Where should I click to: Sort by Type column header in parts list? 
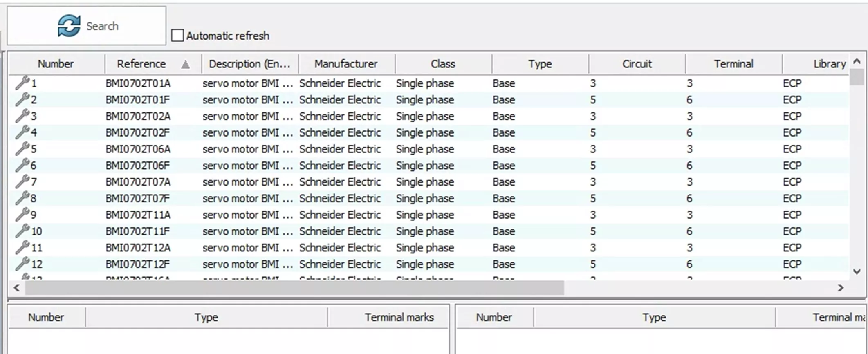tap(540, 64)
